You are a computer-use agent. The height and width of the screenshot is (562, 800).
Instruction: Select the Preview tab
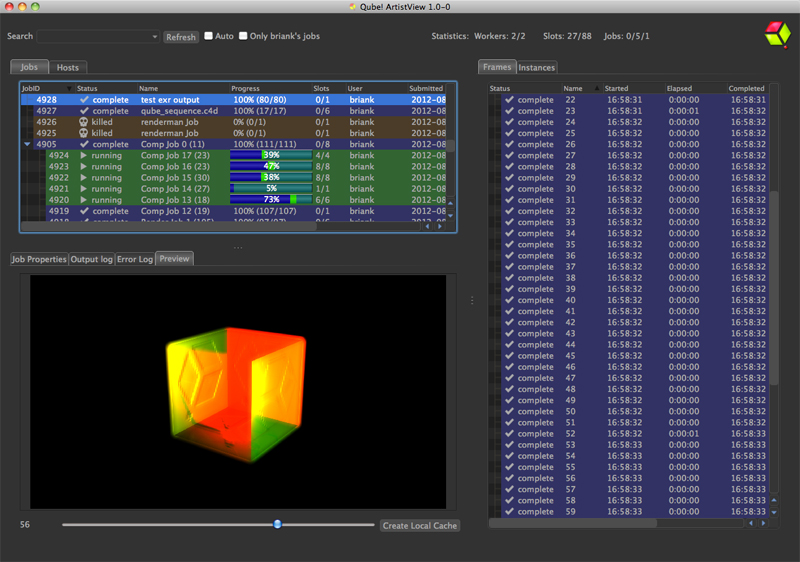(x=174, y=259)
